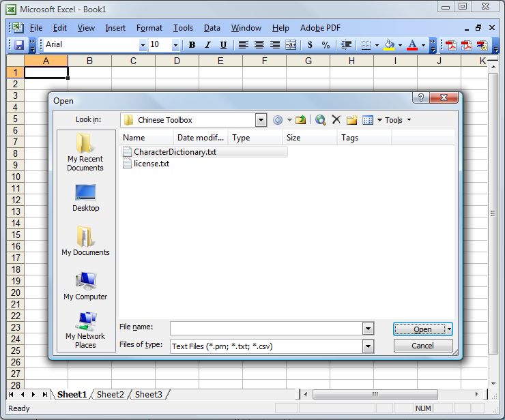
Task: Sort by Type column header
Action: point(255,138)
